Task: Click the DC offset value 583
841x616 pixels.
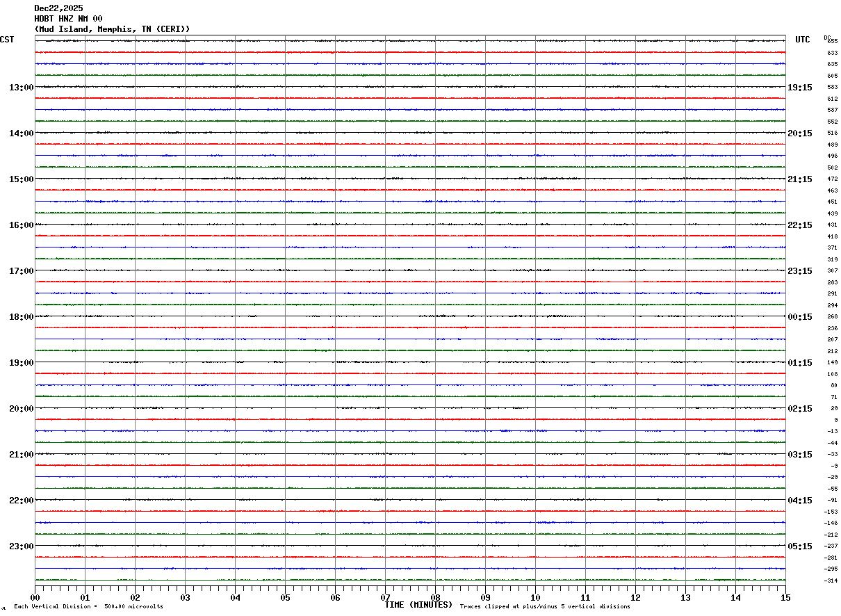Action: 833,88
